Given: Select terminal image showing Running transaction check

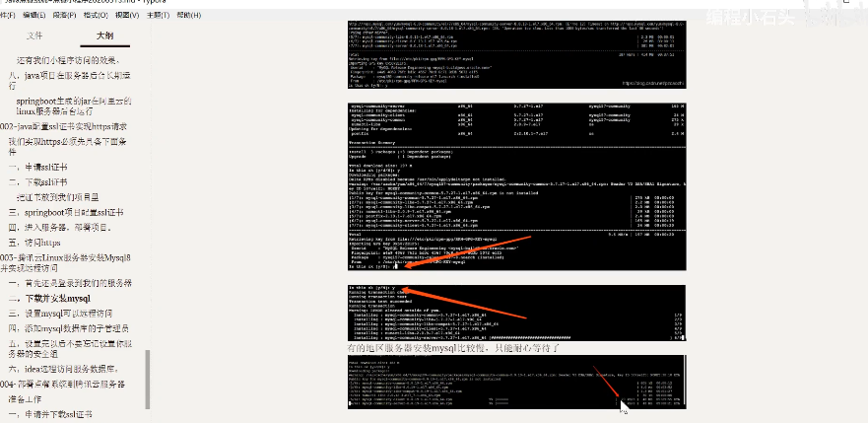Looking at the screenshot, I should tap(517, 313).
